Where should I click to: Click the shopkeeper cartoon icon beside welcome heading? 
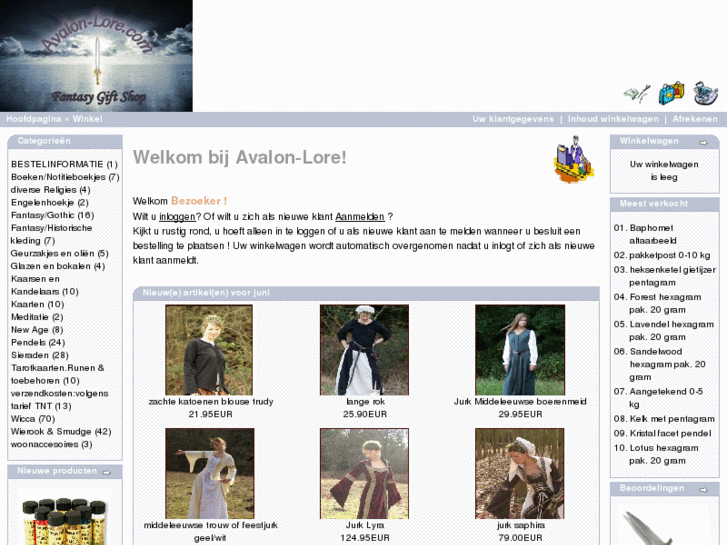pyautogui.click(x=574, y=159)
